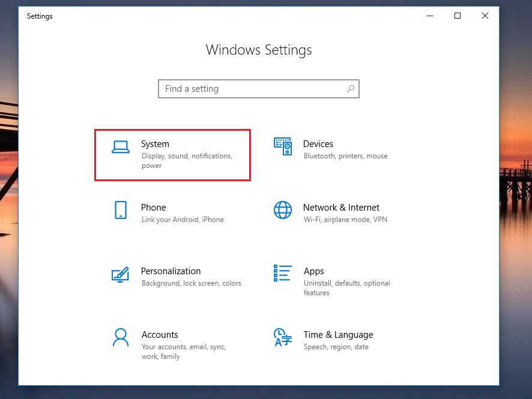
Task: Click the Network & Internet globe icon
Action: click(283, 210)
